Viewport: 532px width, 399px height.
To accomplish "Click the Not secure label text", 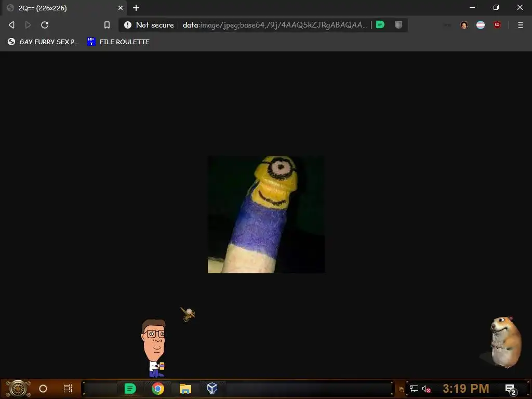I will pyautogui.click(x=155, y=25).
